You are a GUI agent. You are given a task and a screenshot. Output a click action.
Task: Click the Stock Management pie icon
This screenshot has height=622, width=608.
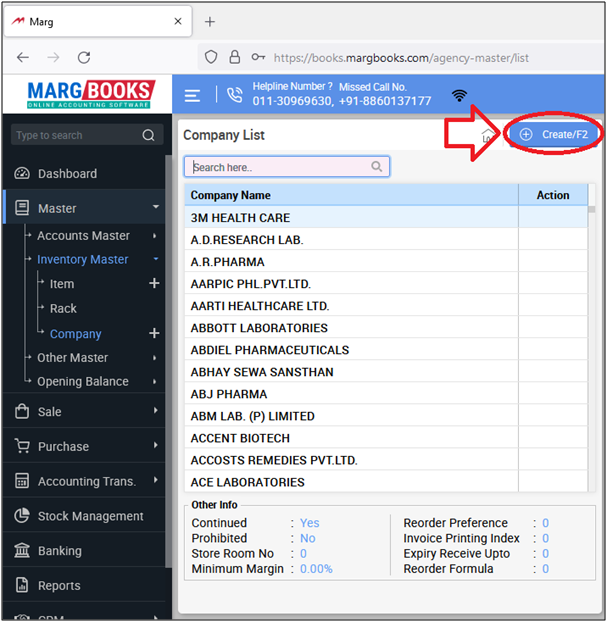point(22,515)
